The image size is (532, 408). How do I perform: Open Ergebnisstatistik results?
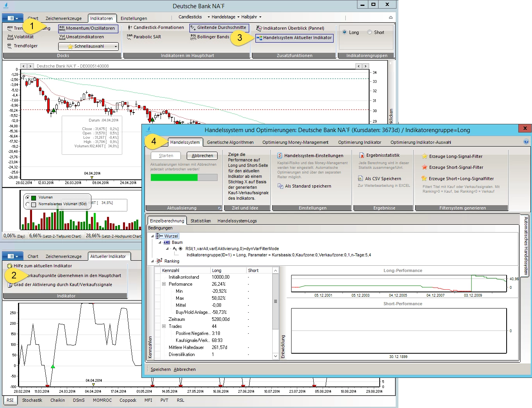pyautogui.click(x=379, y=155)
